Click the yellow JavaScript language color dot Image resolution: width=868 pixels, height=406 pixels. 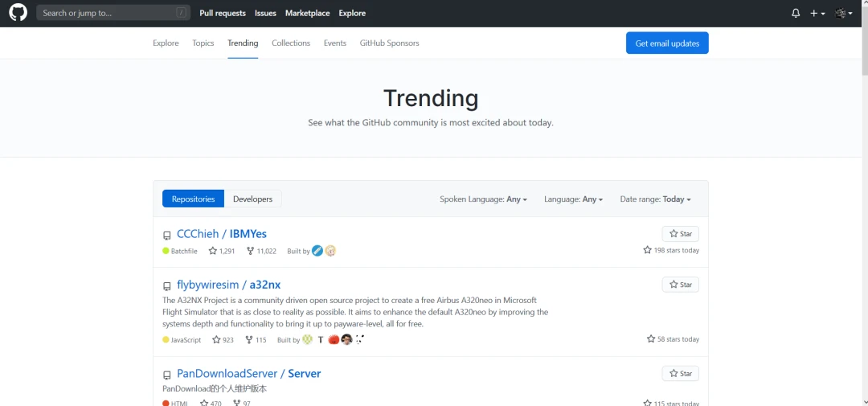tap(166, 340)
